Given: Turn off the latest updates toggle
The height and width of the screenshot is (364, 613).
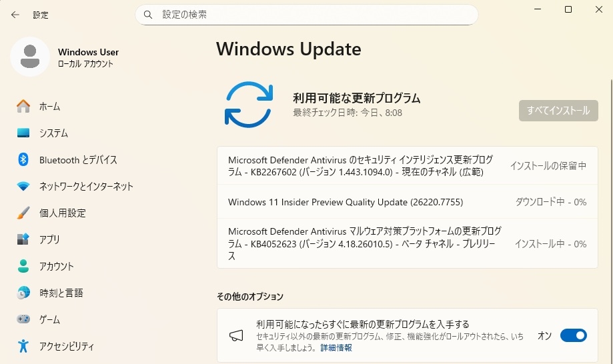Looking at the screenshot, I should click(573, 335).
